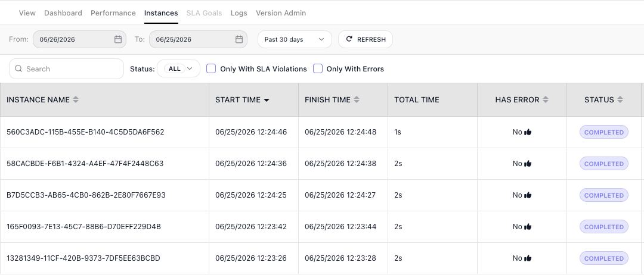Switch to the View tab
The image size is (644, 275).
[x=27, y=13]
